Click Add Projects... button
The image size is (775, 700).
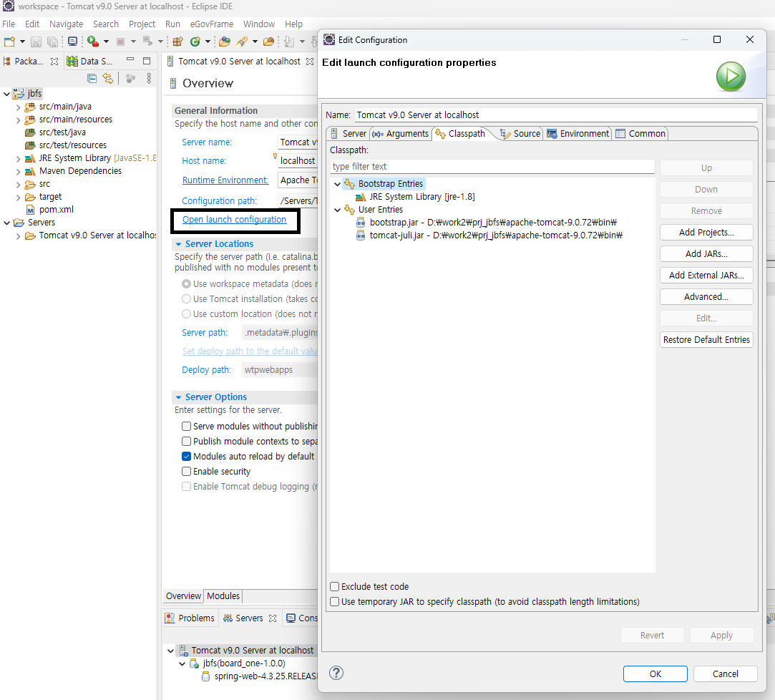coord(706,233)
